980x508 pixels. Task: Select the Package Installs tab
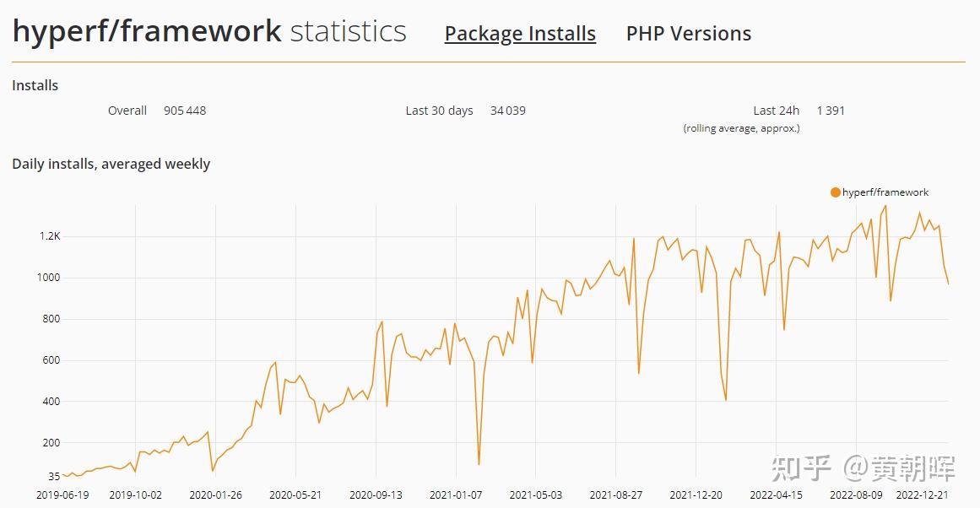tap(520, 34)
